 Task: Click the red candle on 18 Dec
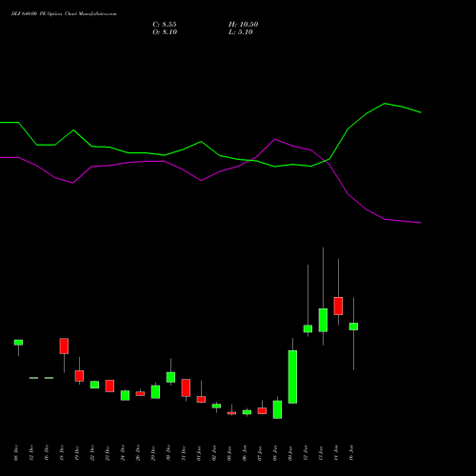point(64,346)
